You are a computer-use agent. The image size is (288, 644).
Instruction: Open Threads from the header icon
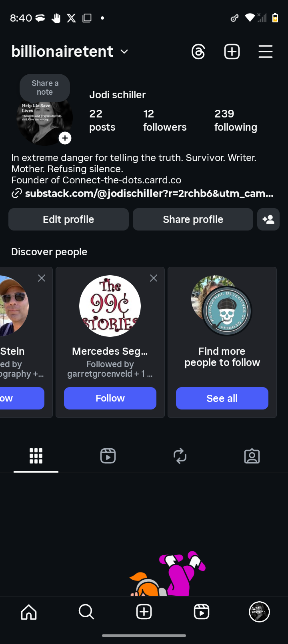pos(198,52)
